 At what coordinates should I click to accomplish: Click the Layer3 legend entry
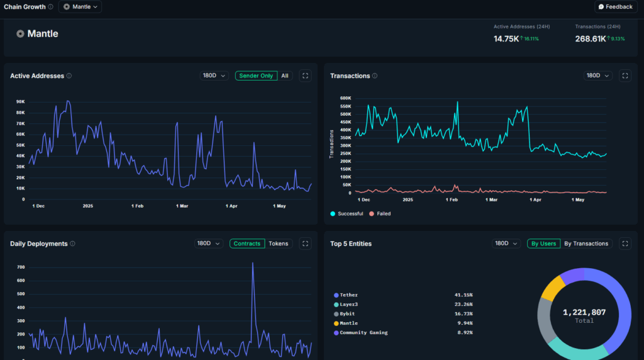[x=346, y=305]
